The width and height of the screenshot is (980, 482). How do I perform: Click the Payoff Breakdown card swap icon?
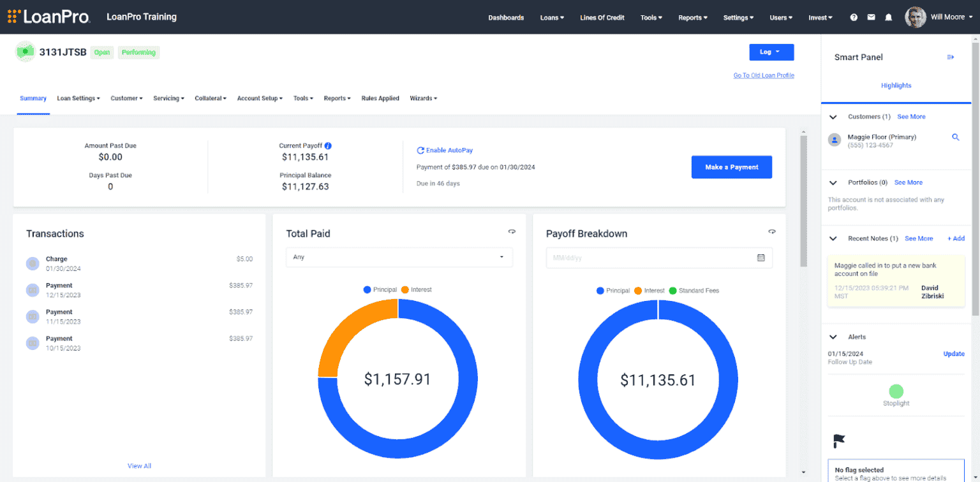(x=772, y=231)
